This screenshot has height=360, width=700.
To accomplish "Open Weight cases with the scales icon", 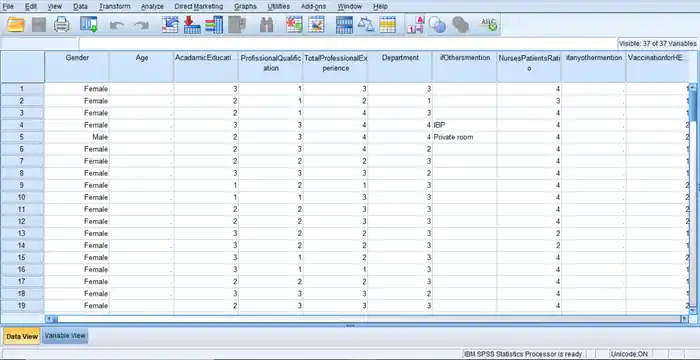I will [x=366, y=25].
